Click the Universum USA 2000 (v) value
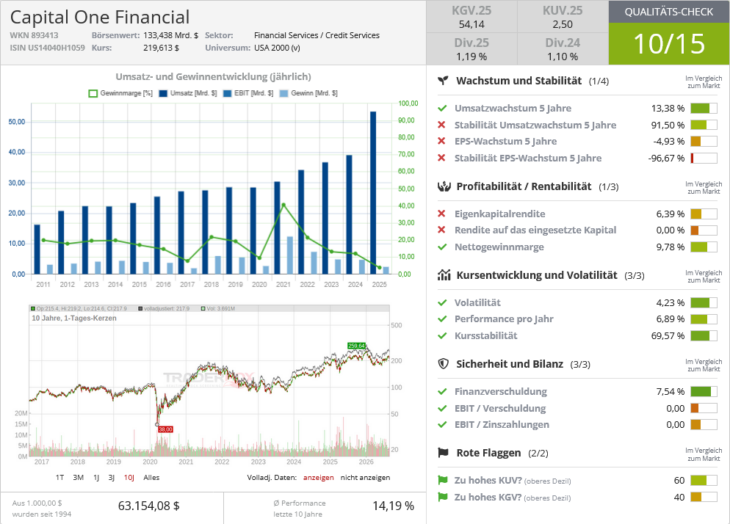This screenshot has width=730, height=524. click(277, 47)
